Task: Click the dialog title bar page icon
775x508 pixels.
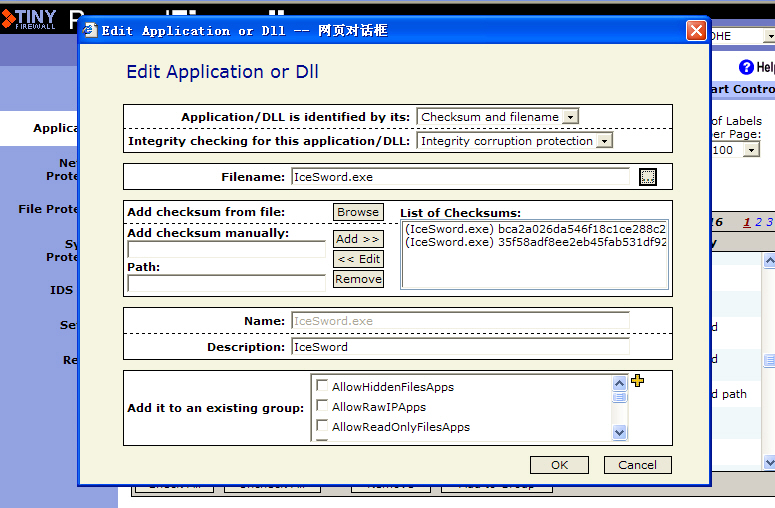Action: coord(89,31)
